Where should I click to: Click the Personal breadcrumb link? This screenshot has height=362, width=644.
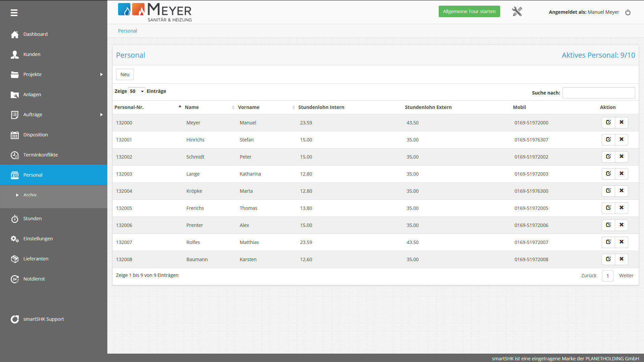[x=127, y=31]
